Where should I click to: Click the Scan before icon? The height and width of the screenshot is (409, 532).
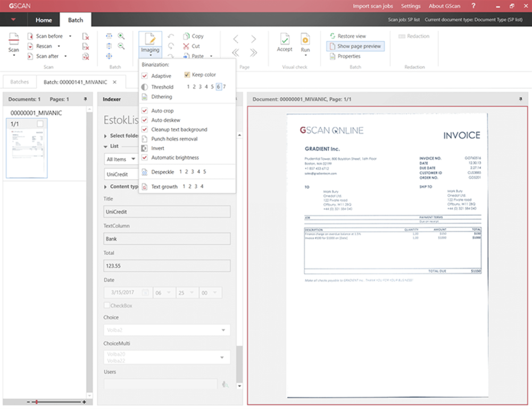[x=30, y=36]
